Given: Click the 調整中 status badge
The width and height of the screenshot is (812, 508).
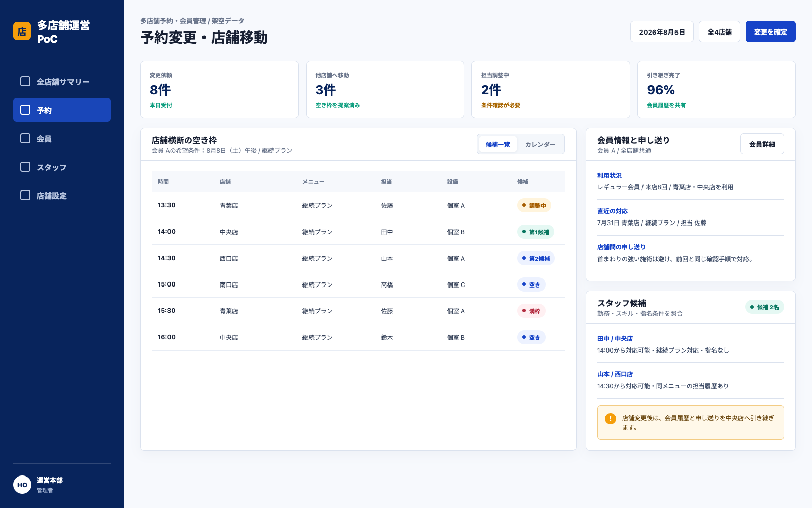Looking at the screenshot, I should point(534,205).
